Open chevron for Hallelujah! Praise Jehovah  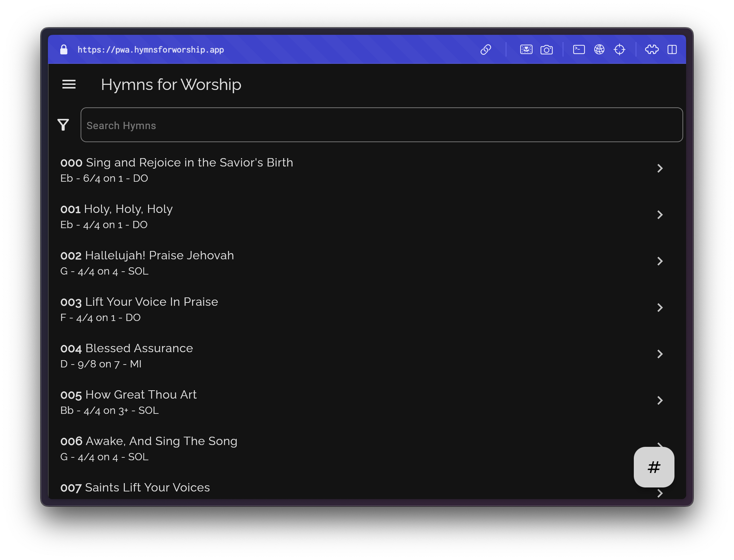660,261
